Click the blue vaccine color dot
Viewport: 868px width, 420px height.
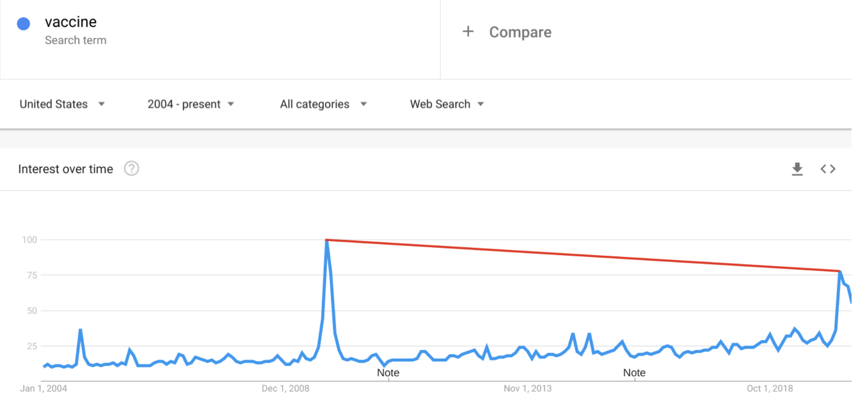coord(24,24)
